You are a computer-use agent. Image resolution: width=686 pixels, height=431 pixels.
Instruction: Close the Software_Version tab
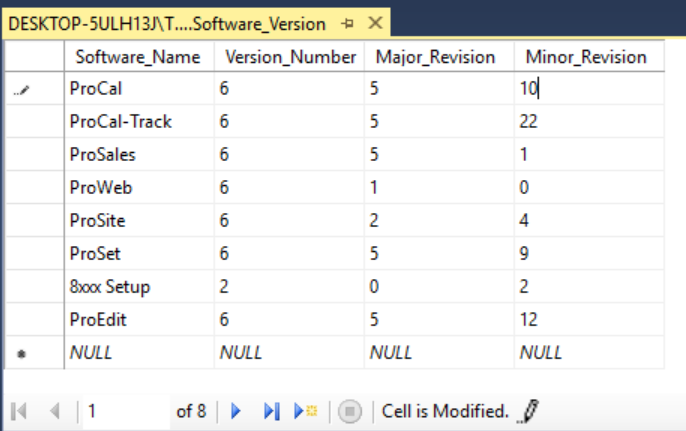(375, 23)
